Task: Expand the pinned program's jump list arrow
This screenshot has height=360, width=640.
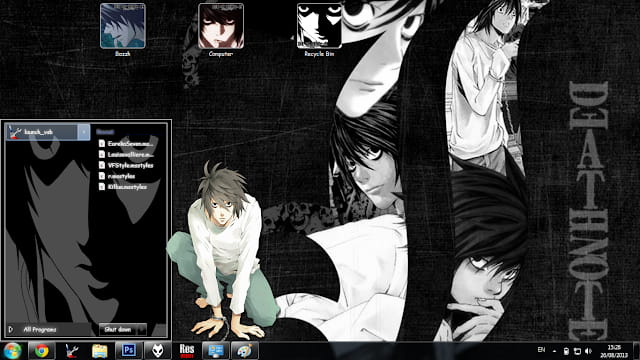Action: click(84, 132)
